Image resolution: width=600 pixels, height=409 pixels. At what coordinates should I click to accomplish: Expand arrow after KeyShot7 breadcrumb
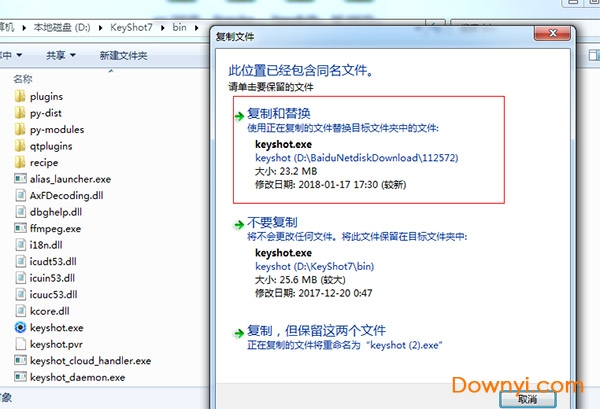(163, 28)
